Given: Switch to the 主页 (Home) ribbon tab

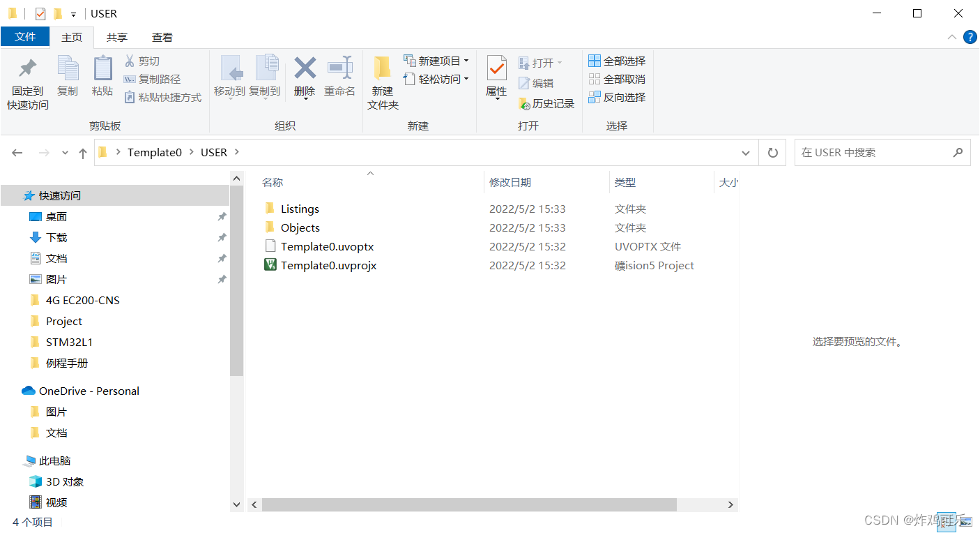Looking at the screenshot, I should point(72,38).
